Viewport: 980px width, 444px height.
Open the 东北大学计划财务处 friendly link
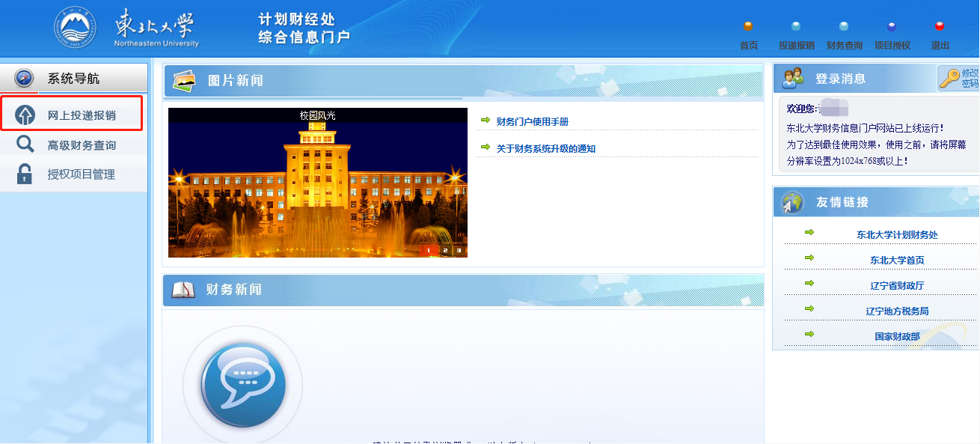pos(897,235)
